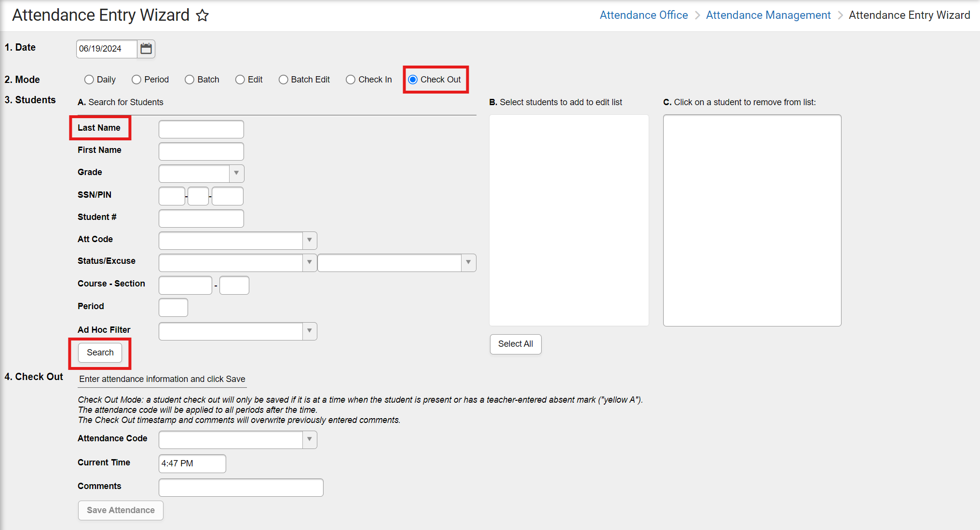The height and width of the screenshot is (530, 980).
Task: Choose Check In mode
Action: (x=351, y=80)
